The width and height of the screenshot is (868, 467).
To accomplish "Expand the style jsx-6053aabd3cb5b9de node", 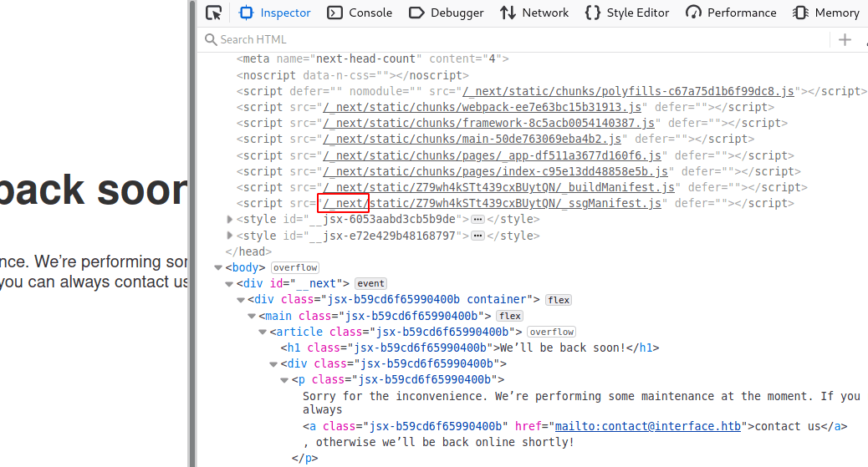I will 231,220.
